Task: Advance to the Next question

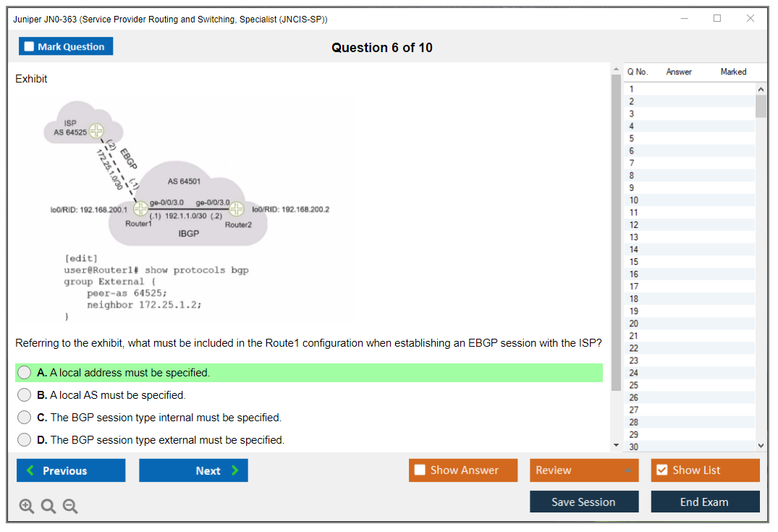Action: (x=193, y=470)
